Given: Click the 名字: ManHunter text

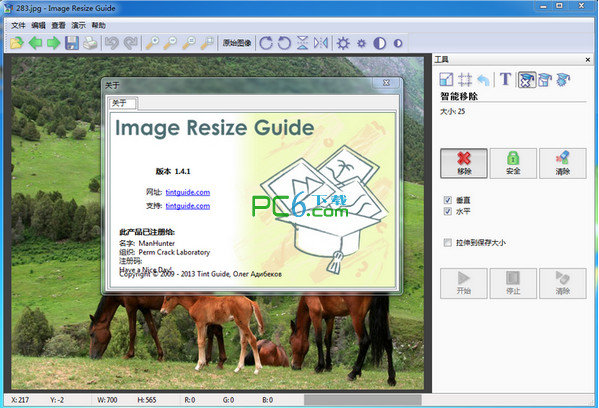Looking at the screenshot, I should click(x=147, y=243).
